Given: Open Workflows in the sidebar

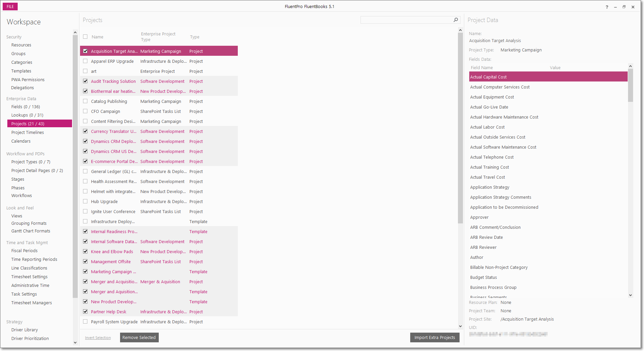Looking at the screenshot, I should (x=22, y=196).
